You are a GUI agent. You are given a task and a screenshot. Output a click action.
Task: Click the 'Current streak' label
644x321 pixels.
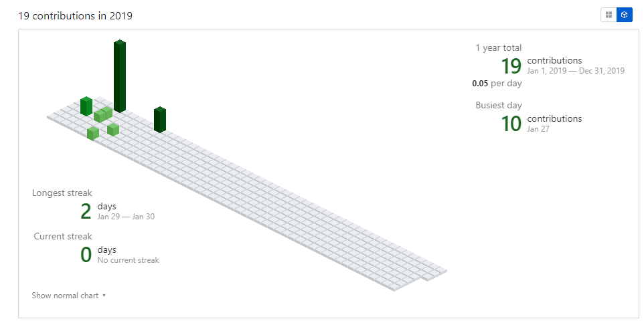(x=63, y=236)
